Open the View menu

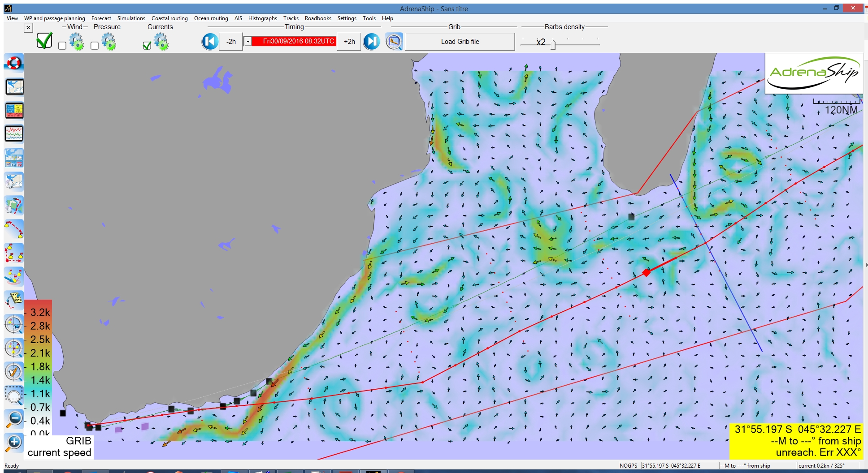[12, 18]
